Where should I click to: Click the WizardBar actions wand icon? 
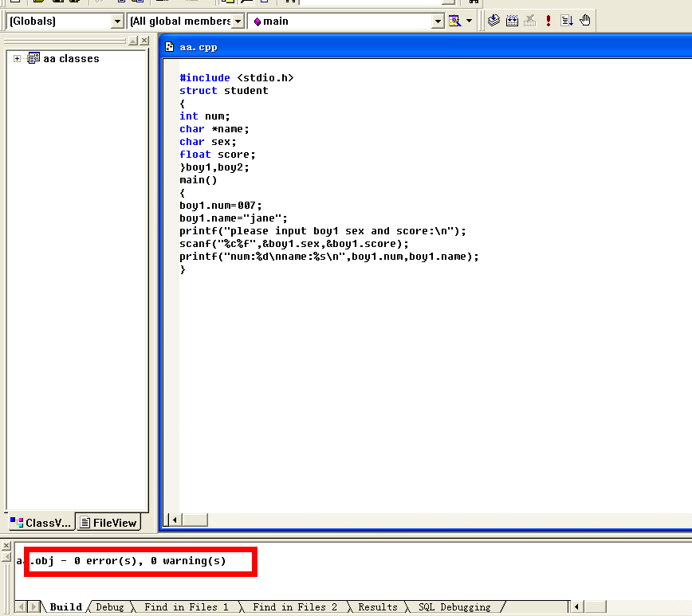454,21
